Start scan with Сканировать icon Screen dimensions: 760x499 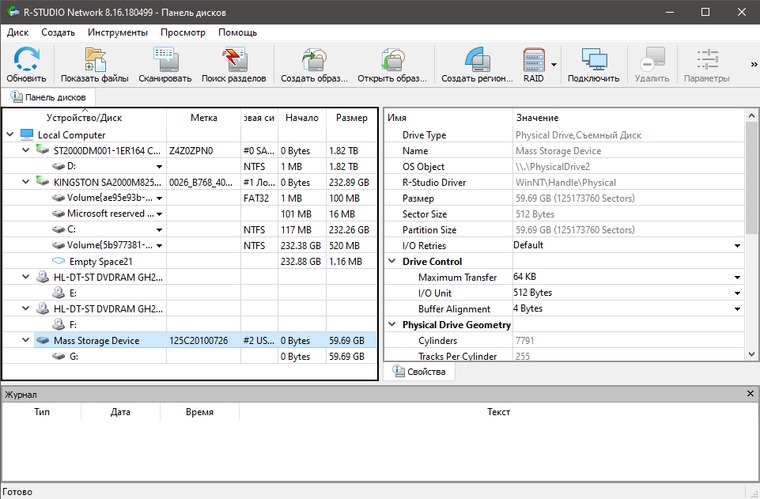tap(165, 64)
